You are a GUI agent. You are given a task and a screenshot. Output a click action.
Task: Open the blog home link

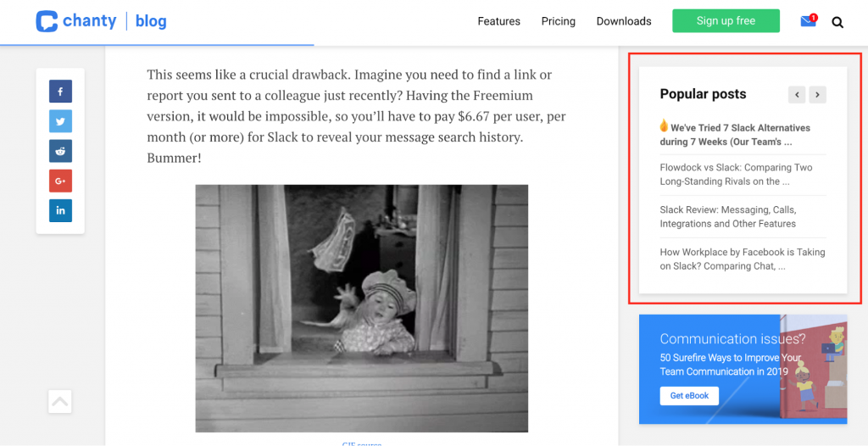(x=151, y=21)
